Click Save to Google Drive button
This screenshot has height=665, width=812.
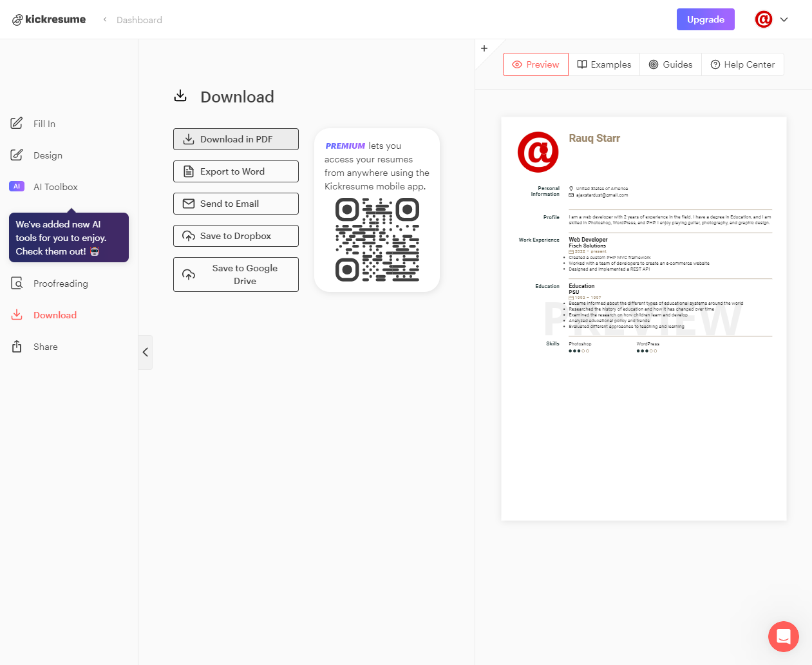[236, 275]
